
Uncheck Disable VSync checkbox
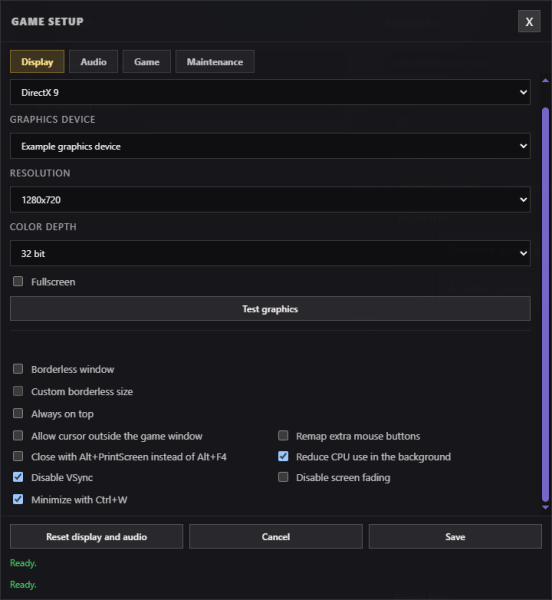tap(18, 477)
